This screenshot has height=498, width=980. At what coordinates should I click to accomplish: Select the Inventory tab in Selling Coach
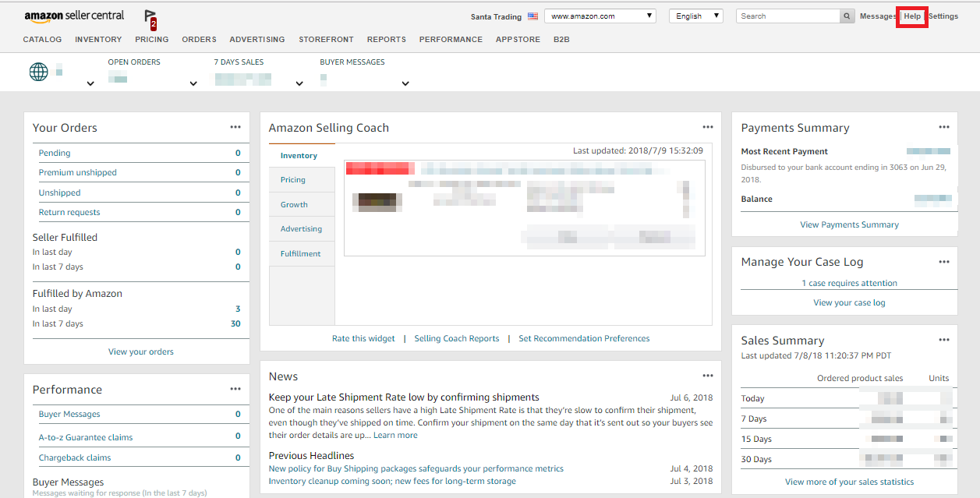point(302,156)
